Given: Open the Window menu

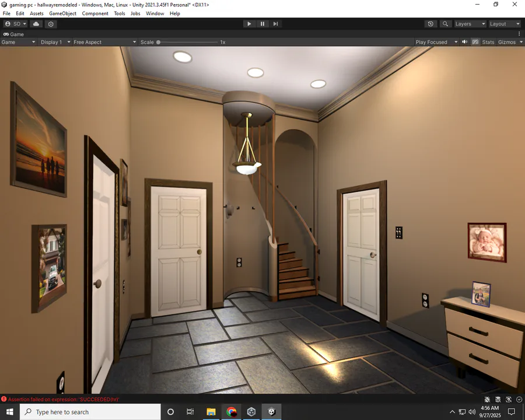Looking at the screenshot, I should [155, 13].
